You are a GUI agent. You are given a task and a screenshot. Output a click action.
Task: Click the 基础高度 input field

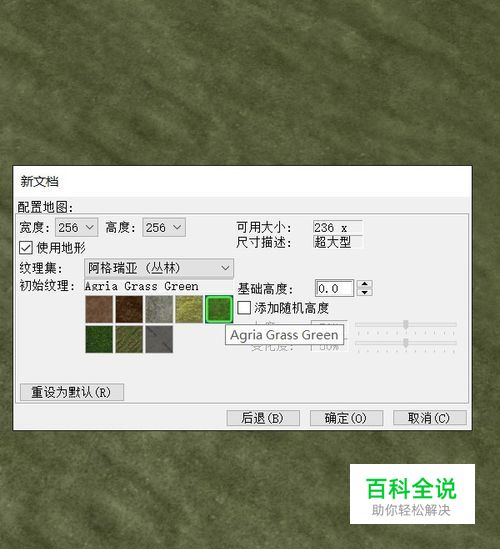coord(334,289)
